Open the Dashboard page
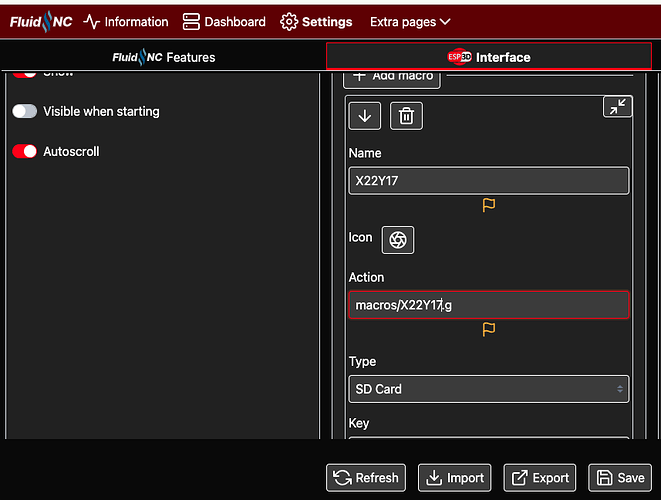This screenshot has width=661, height=500. (224, 22)
